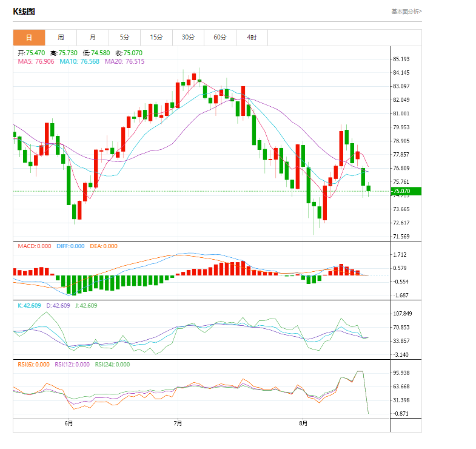The height and width of the screenshot is (449, 476).
Task: Click the MACD indicator label
Action: click(35, 246)
